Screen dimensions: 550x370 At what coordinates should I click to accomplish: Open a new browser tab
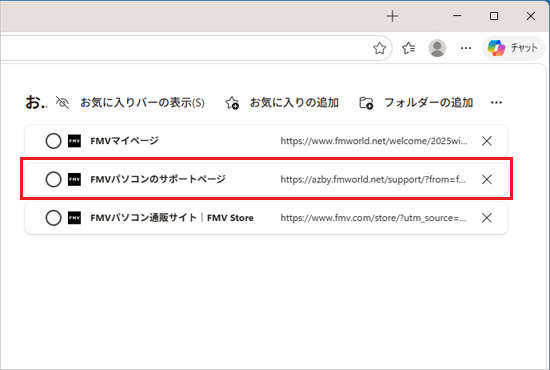pos(392,16)
